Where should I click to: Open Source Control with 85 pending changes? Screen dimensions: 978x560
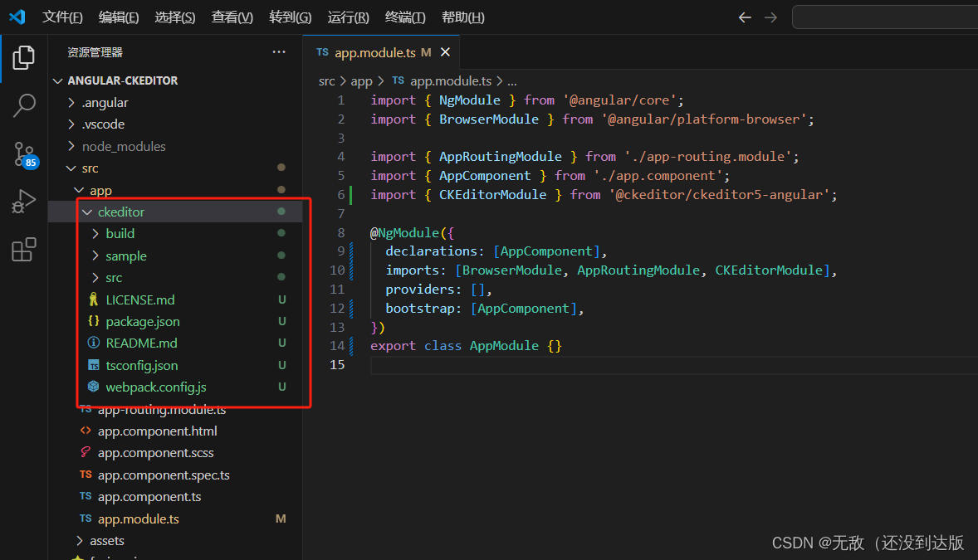(x=25, y=153)
